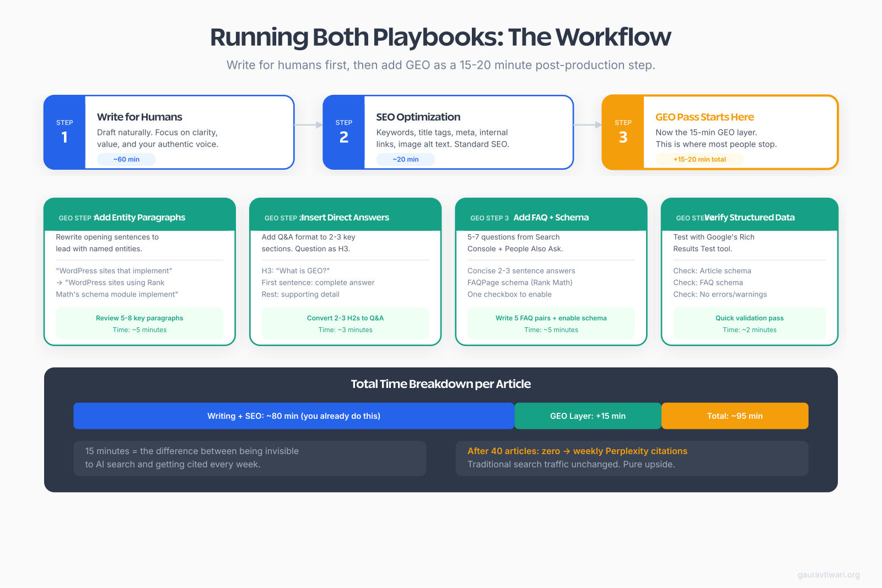Expand the Total Time Breakdown panel

coord(440,384)
